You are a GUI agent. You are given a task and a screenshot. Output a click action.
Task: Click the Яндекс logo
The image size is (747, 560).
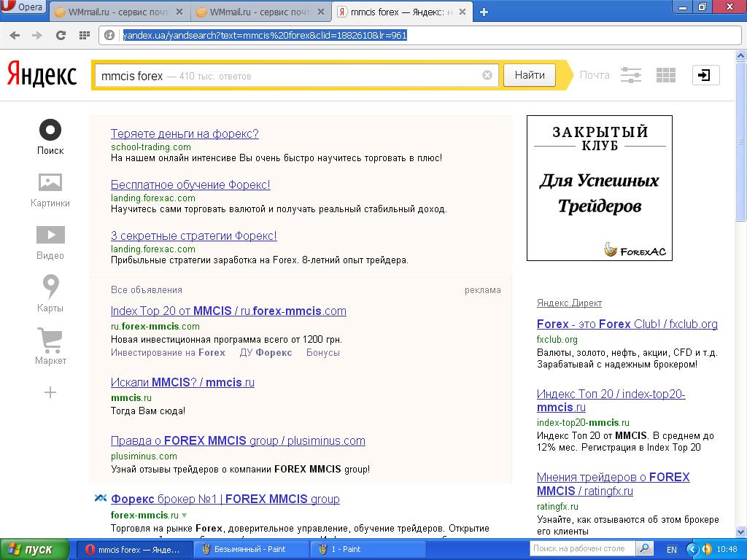(x=42, y=75)
